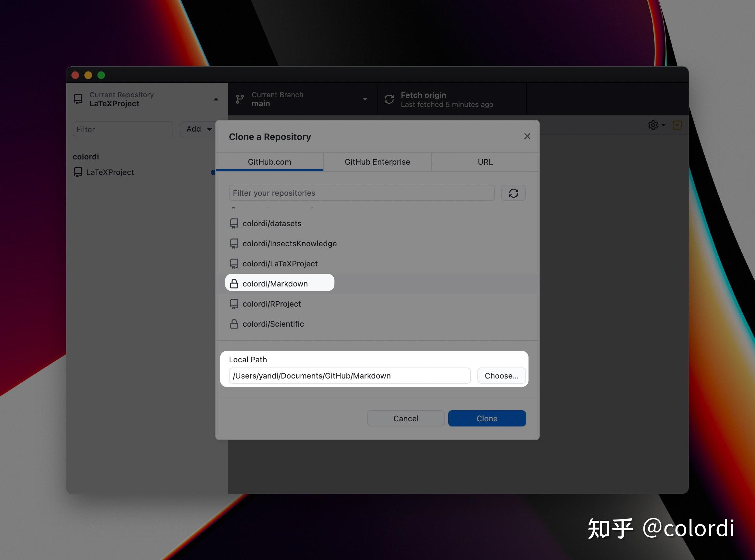Expand the Add dropdown
755x560 pixels.
tap(198, 129)
